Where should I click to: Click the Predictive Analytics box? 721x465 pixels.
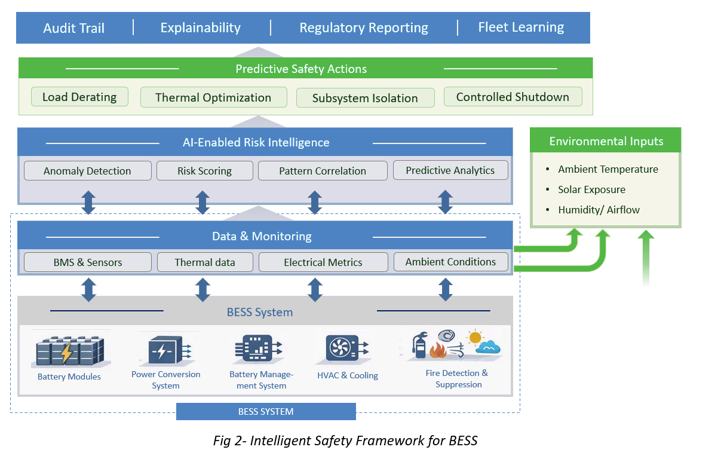click(x=450, y=170)
